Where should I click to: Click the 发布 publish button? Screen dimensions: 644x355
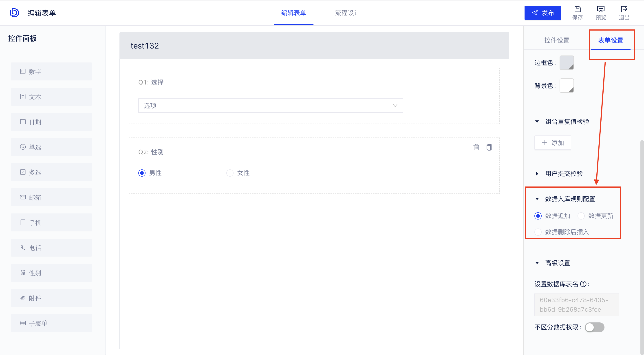click(543, 13)
